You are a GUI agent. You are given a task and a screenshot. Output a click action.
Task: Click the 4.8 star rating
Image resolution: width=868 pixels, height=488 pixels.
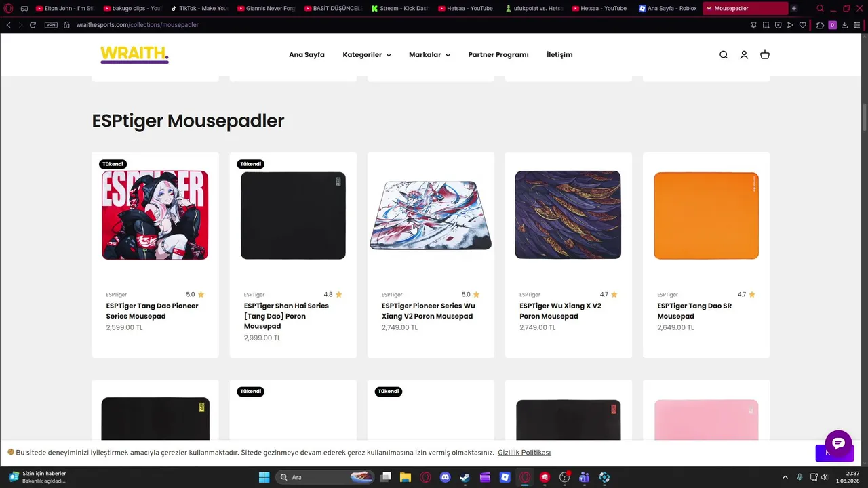pyautogui.click(x=333, y=295)
